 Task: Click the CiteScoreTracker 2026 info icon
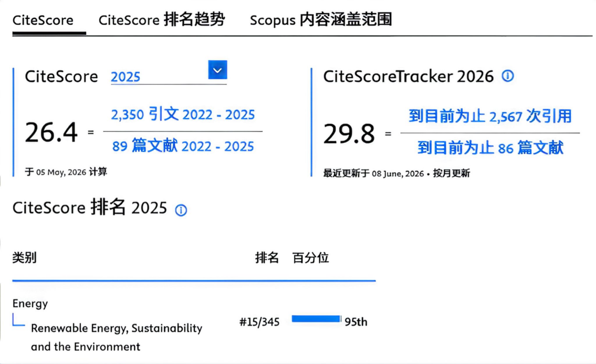tap(507, 76)
